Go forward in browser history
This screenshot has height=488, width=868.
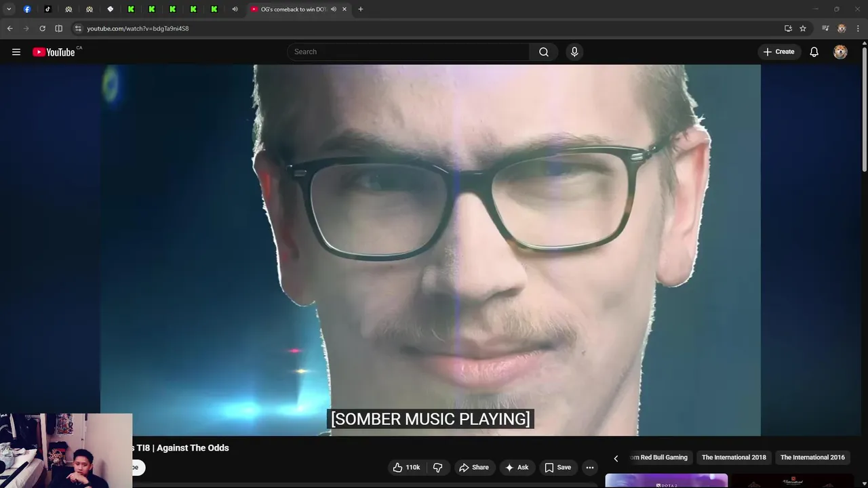tap(26, 28)
